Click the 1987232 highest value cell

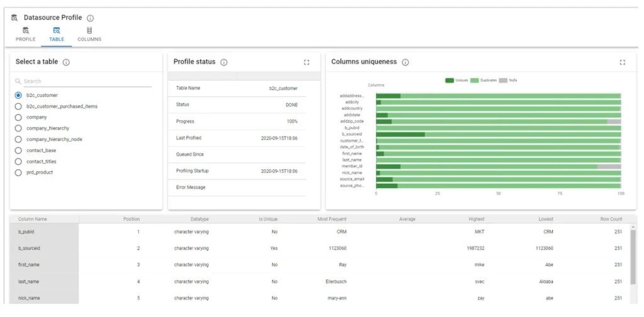tap(475, 248)
